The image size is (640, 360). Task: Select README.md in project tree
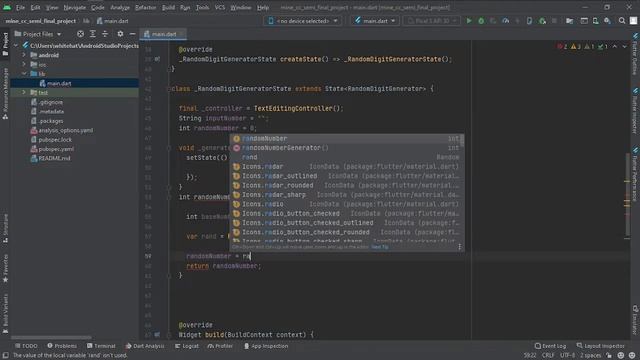click(x=50, y=158)
